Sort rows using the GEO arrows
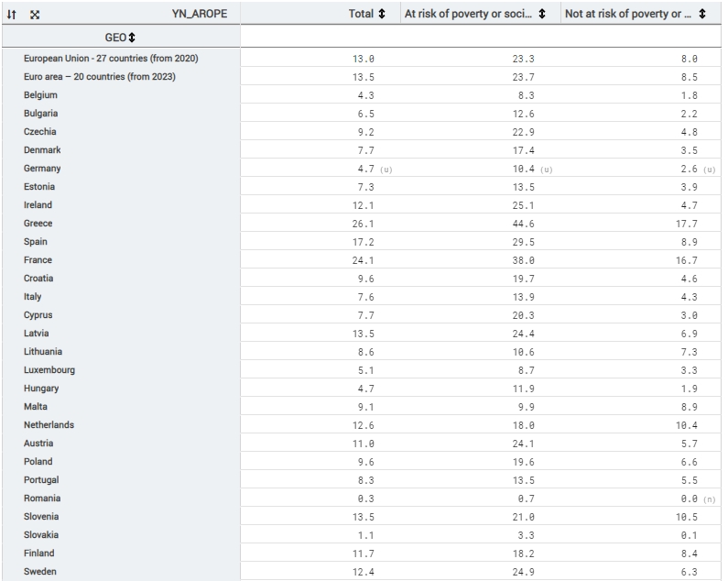 pyautogui.click(x=132, y=38)
